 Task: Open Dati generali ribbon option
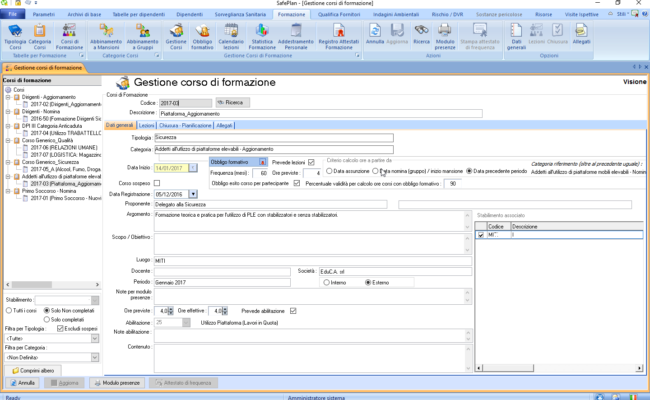(516, 36)
